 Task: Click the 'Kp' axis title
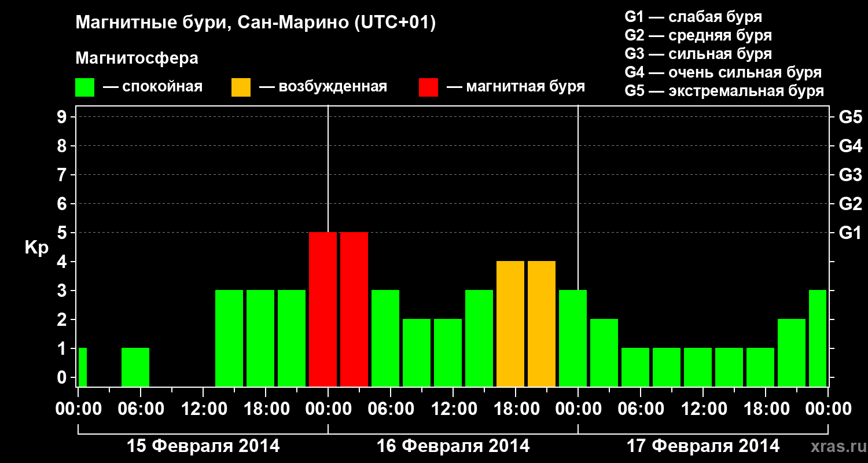(x=36, y=247)
